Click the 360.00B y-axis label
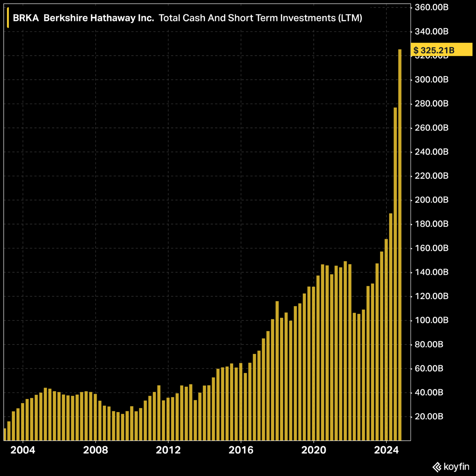 [x=432, y=7]
